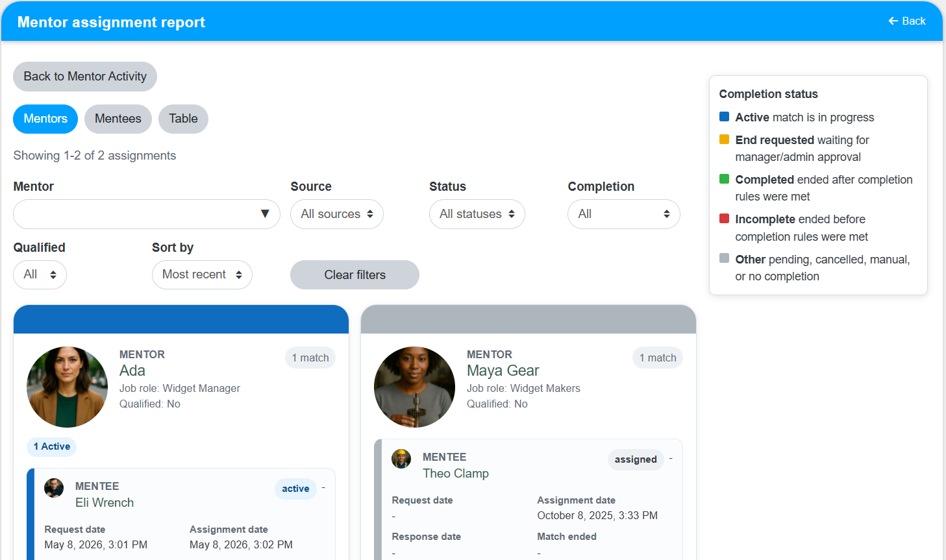This screenshot has height=560, width=946.
Task: Click the 1 Active badge under Ada
Action: click(x=52, y=446)
